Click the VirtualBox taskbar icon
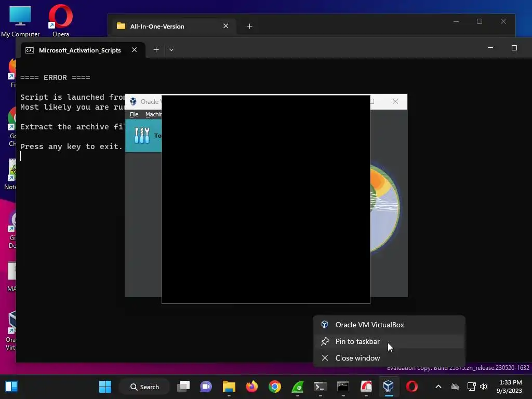Image resolution: width=532 pixels, height=399 pixels. point(389,387)
